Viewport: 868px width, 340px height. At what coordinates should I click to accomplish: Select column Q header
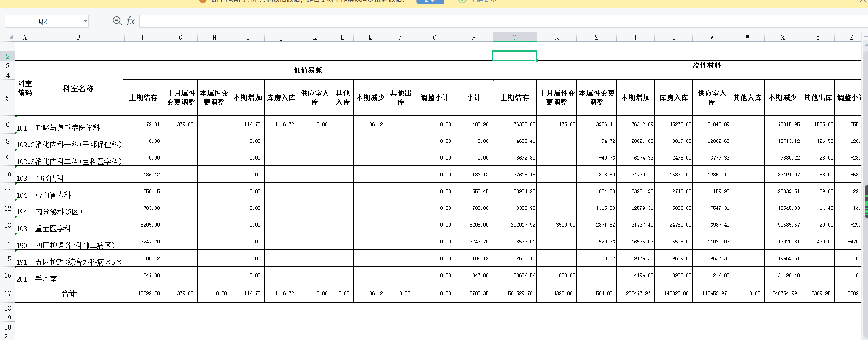tap(515, 38)
